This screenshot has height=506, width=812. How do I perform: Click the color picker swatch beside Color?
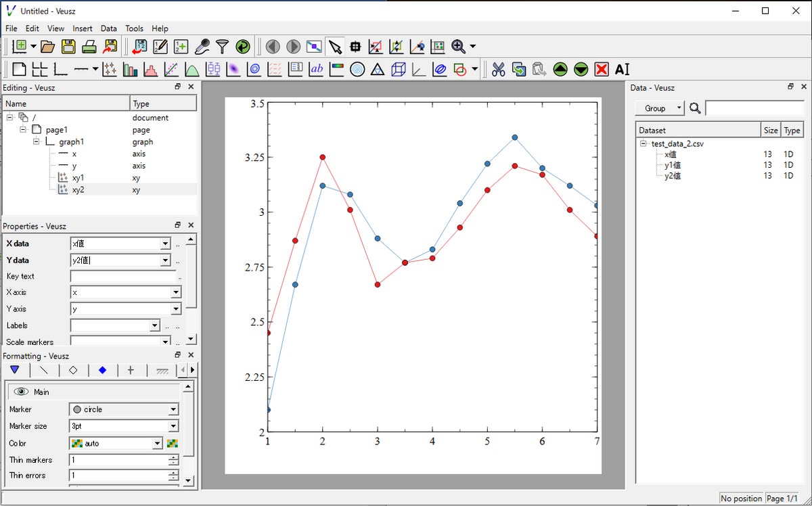[x=173, y=443]
